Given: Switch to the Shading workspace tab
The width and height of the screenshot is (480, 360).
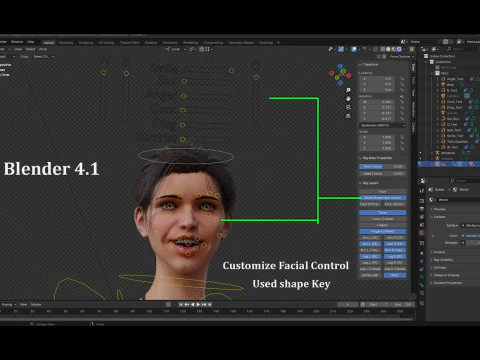Looking at the screenshot, I should [151, 43].
